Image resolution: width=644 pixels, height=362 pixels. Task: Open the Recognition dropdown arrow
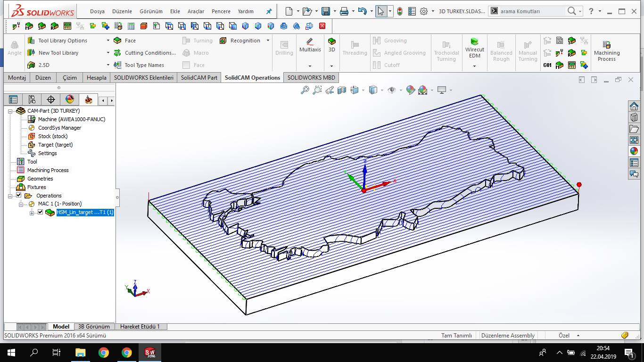[x=268, y=41]
